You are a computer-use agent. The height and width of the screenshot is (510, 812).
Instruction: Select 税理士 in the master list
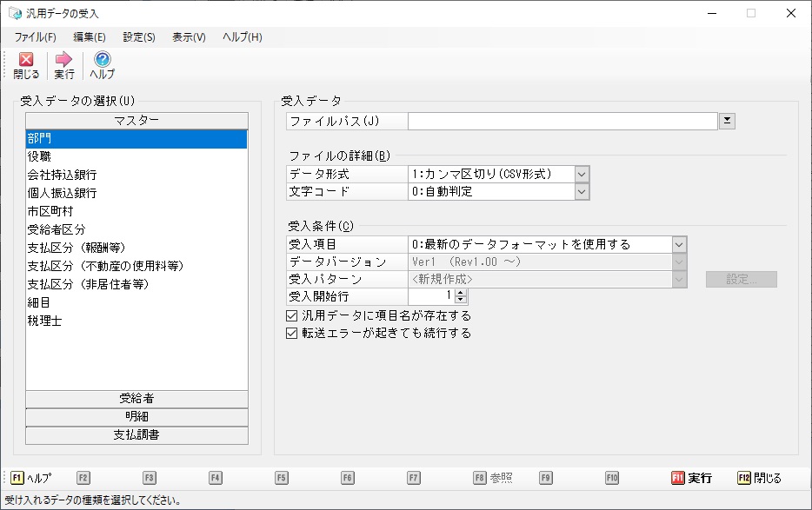(44, 321)
